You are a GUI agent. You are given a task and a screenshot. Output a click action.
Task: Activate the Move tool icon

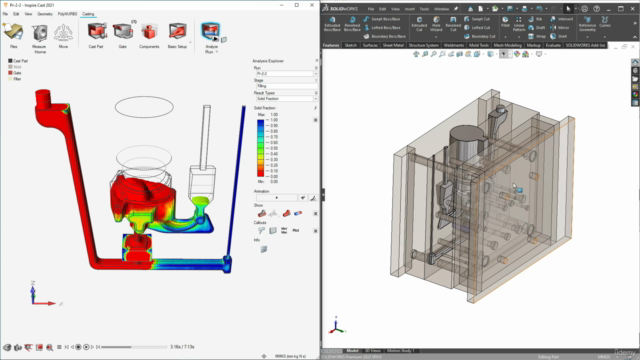click(x=63, y=33)
